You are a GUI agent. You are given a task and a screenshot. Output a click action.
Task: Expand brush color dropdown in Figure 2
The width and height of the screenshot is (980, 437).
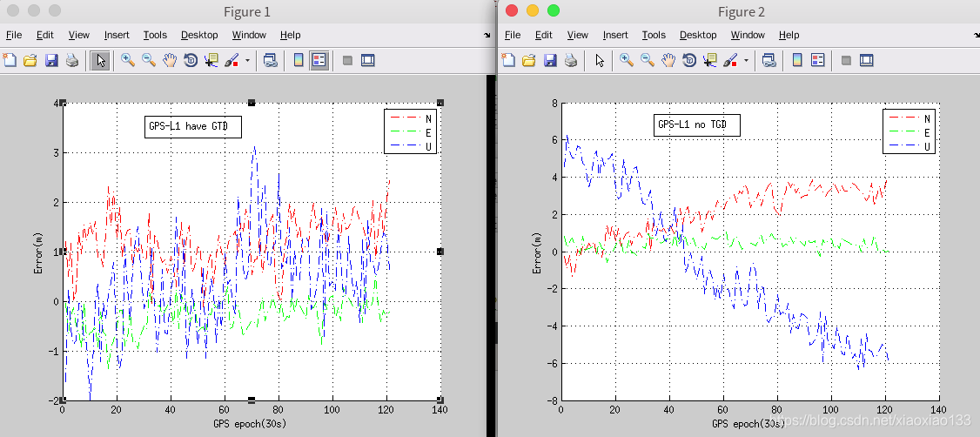pos(746,61)
